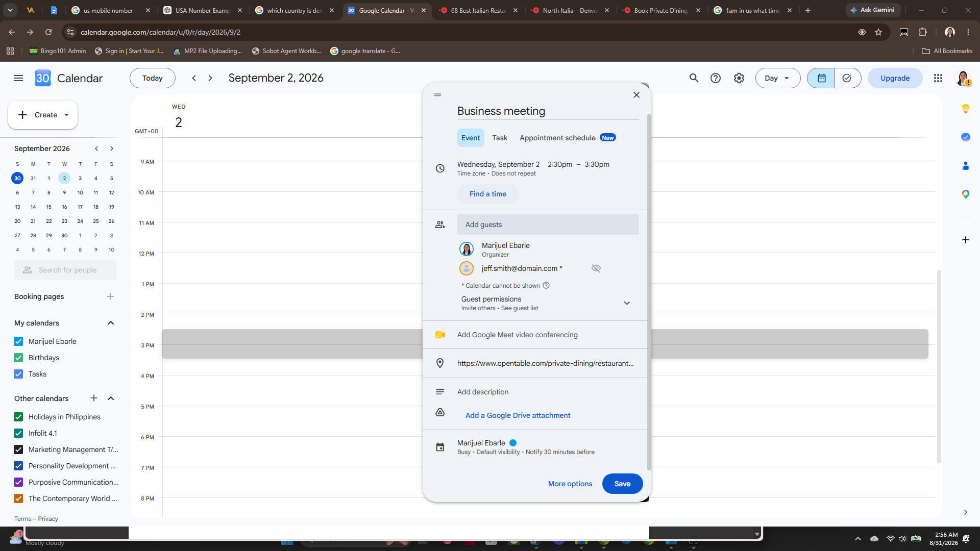The height and width of the screenshot is (551, 980).
Task: Click the Add guests input field
Action: (x=548, y=224)
